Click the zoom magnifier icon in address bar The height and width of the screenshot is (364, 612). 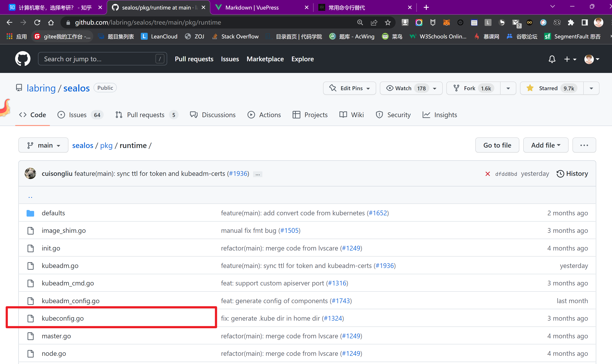pyautogui.click(x=360, y=23)
